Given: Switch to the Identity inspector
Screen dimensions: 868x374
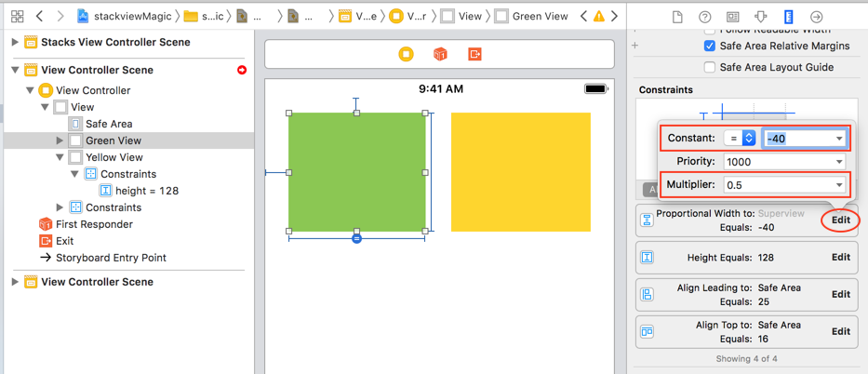Looking at the screenshot, I should (732, 17).
